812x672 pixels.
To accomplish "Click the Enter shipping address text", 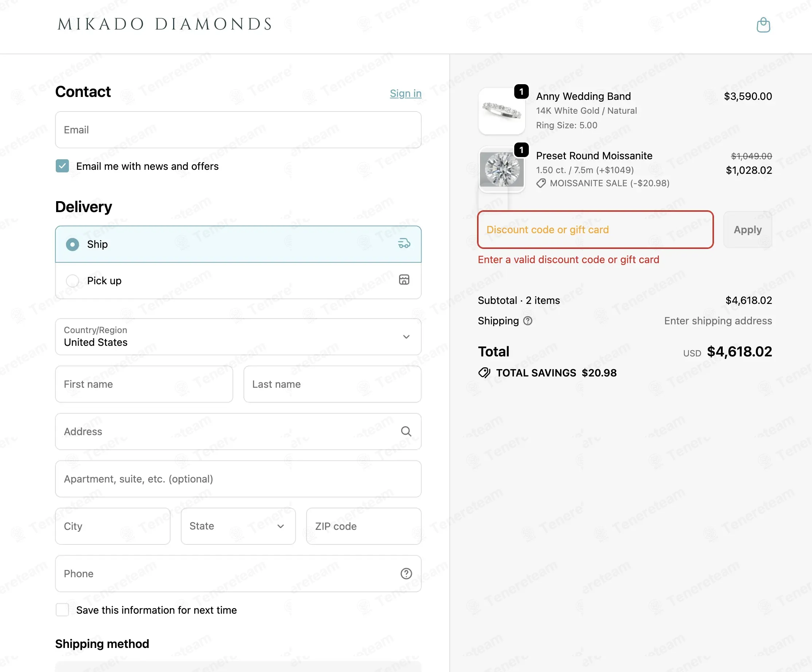I will tap(718, 321).
